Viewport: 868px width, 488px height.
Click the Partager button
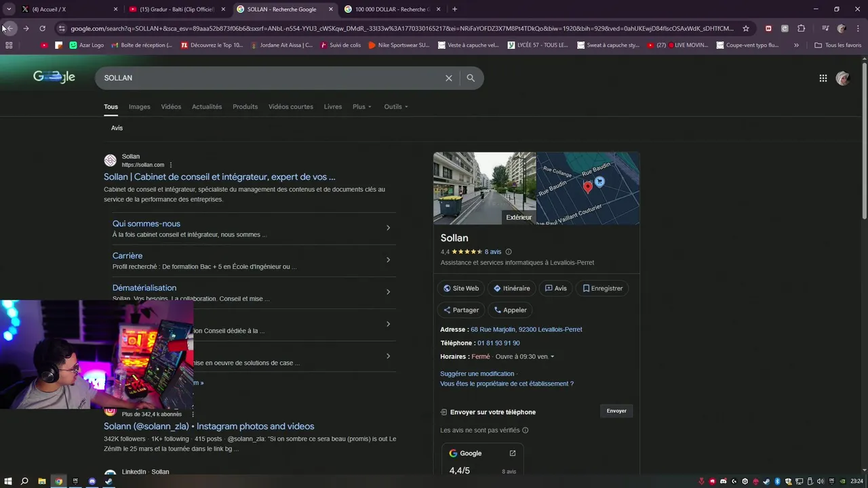461,310
